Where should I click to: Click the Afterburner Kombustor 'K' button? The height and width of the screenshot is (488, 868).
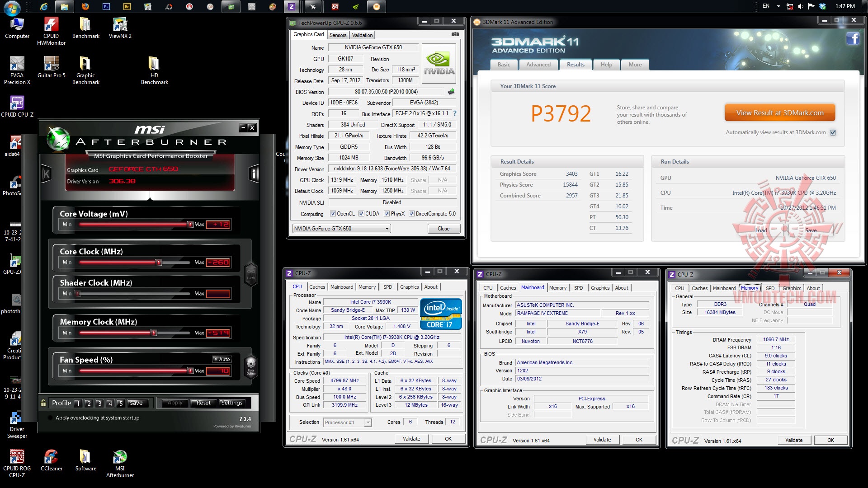[46, 174]
